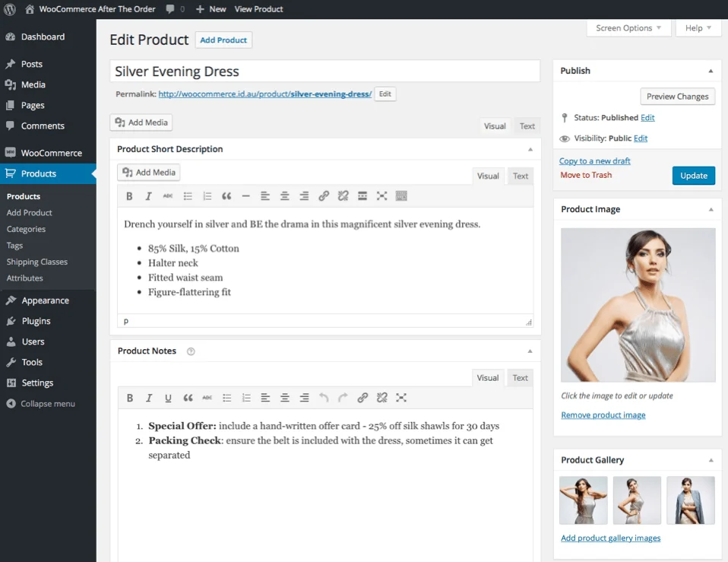
Task: Select the strikethrough icon in Product Notes toolbar
Action: [x=207, y=398]
